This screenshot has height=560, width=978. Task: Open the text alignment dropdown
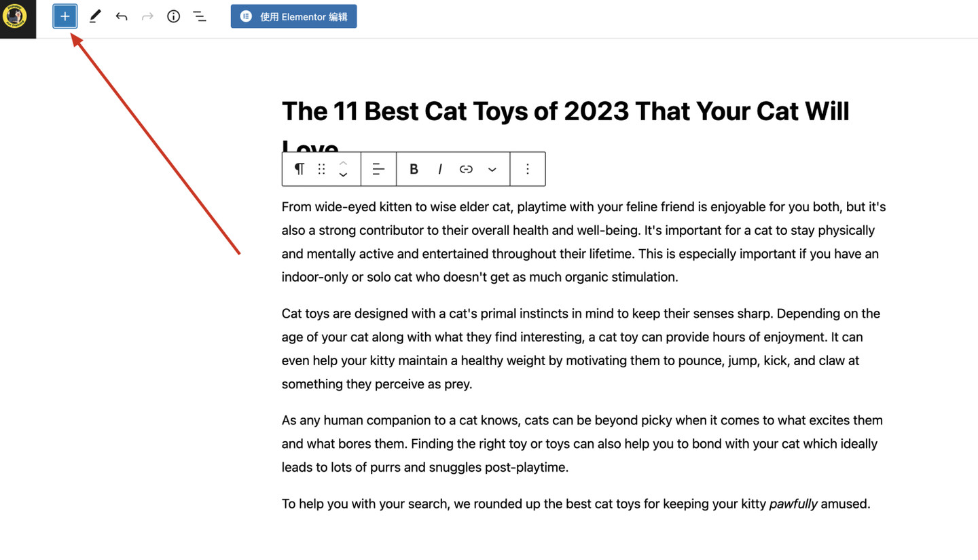pos(378,169)
